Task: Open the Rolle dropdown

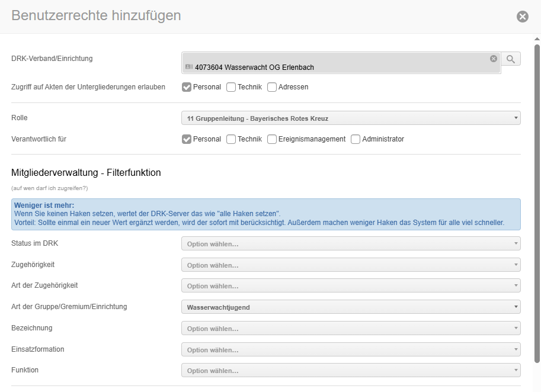Action: (x=351, y=118)
